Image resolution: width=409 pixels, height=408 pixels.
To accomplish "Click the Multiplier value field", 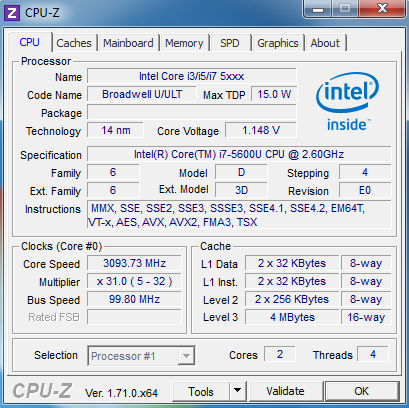I will coord(134,281).
